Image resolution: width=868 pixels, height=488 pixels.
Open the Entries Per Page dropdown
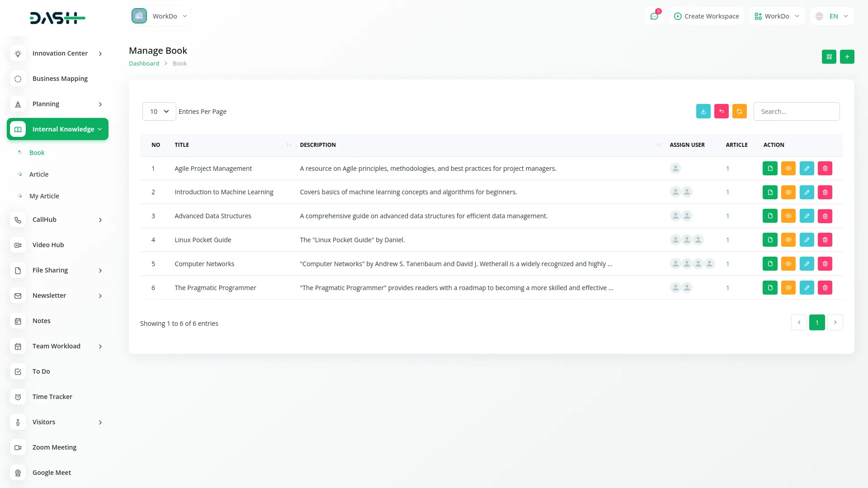(159, 111)
